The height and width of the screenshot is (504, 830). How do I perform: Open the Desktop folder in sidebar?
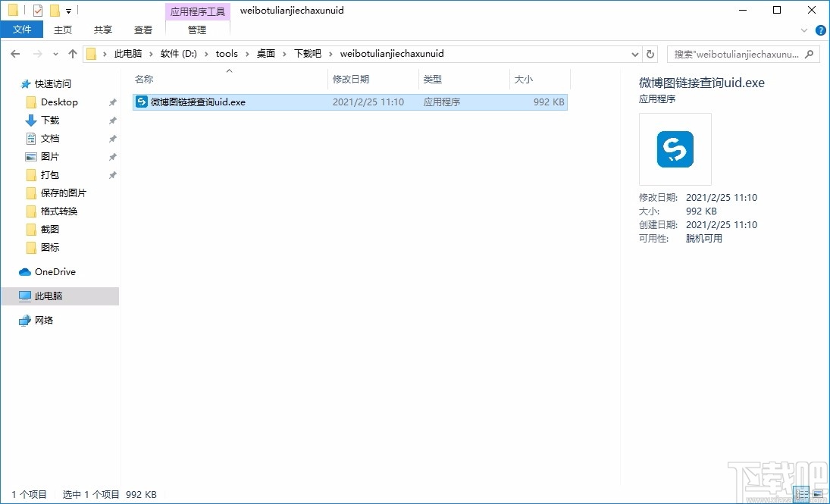pyautogui.click(x=59, y=102)
